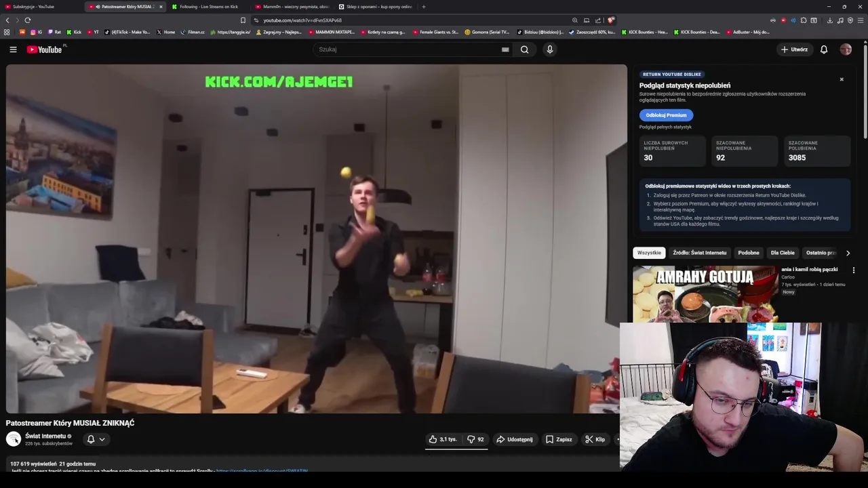The image size is (868, 488).
Task: Click the browser address bar URL
Action: (302, 20)
